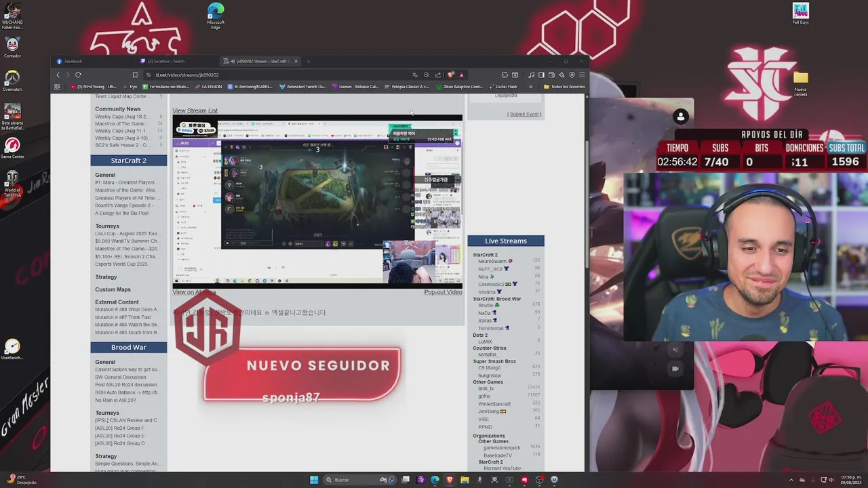Click the Submit Event link
Screen dimensions: 868x488
tap(524, 114)
